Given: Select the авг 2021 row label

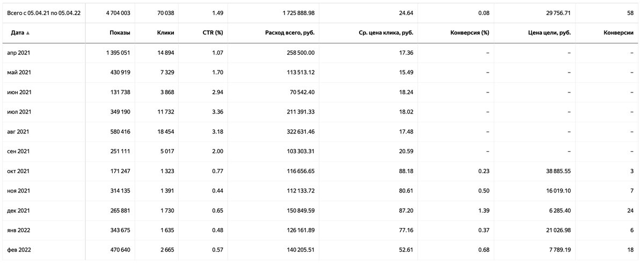Looking at the screenshot, I should (20, 132).
